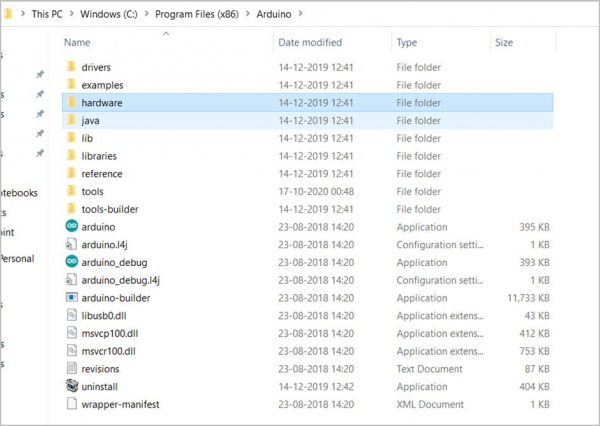The width and height of the screenshot is (600, 426).
Task: Click the arduino application icon
Action: coord(72,226)
